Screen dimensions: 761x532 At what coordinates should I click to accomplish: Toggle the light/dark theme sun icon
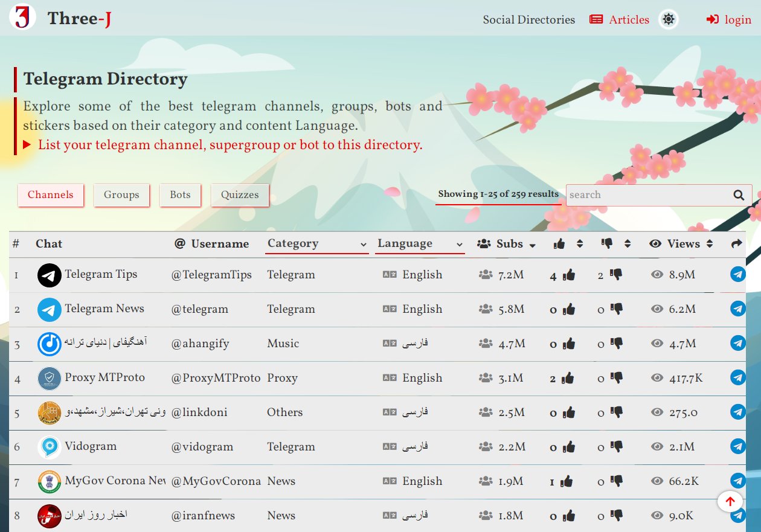[x=668, y=19]
